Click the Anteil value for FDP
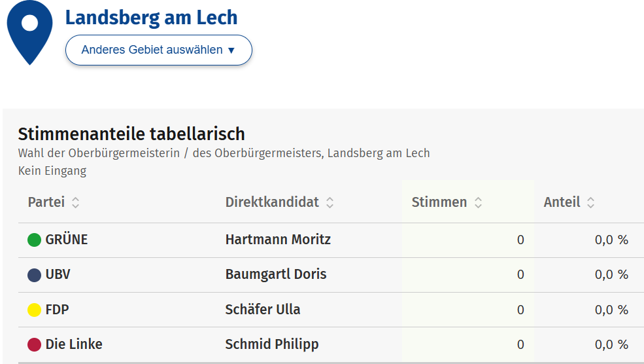 point(611,310)
